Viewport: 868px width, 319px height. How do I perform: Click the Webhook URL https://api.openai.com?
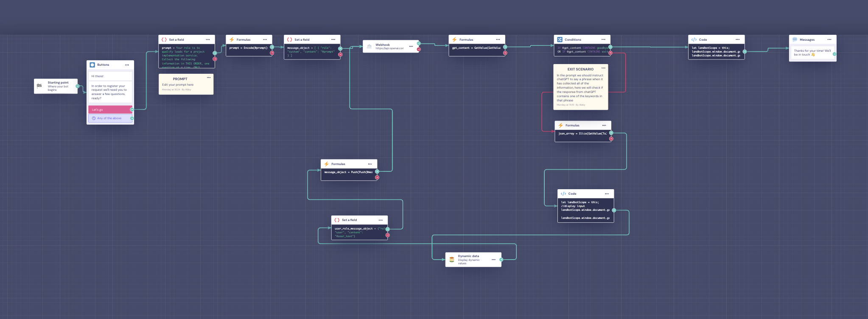coord(389,48)
